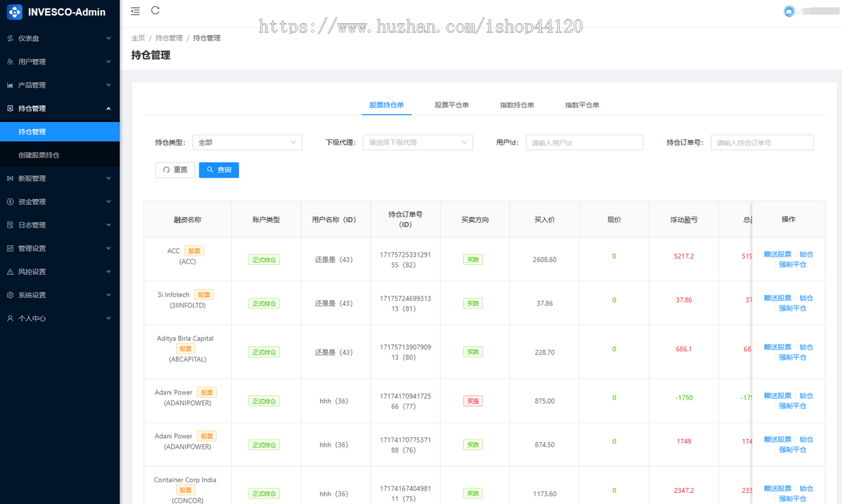The height and width of the screenshot is (504, 842).
Task: Collapse the sidebar with the menu fold icon
Action: [135, 11]
